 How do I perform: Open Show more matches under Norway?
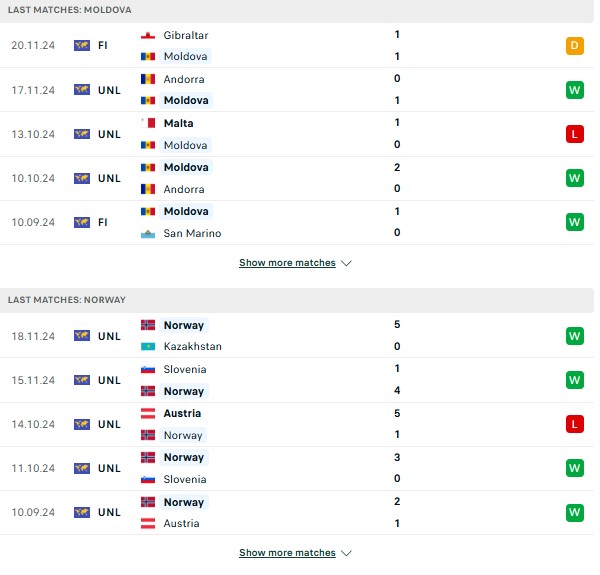287,553
